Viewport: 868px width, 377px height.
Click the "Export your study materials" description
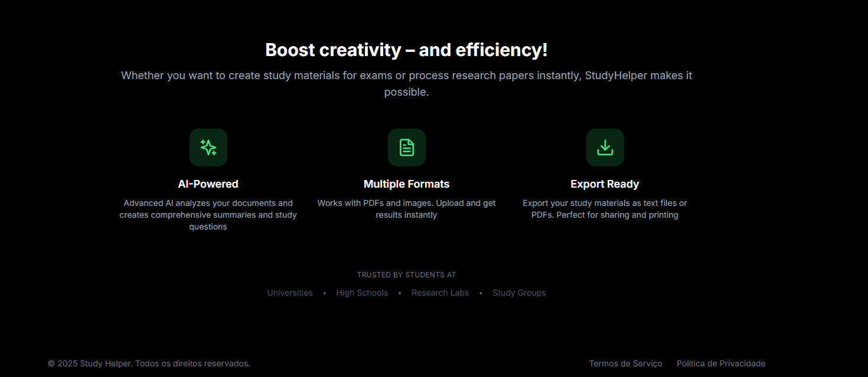coord(605,209)
